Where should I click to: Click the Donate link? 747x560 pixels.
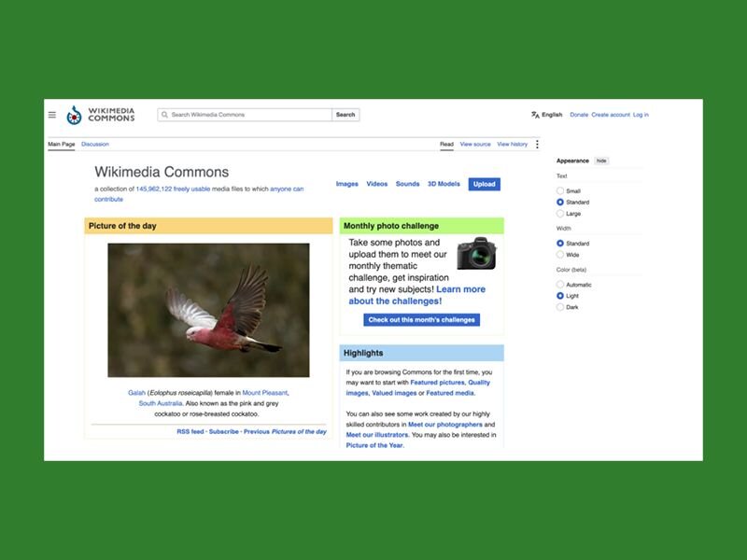tap(579, 115)
